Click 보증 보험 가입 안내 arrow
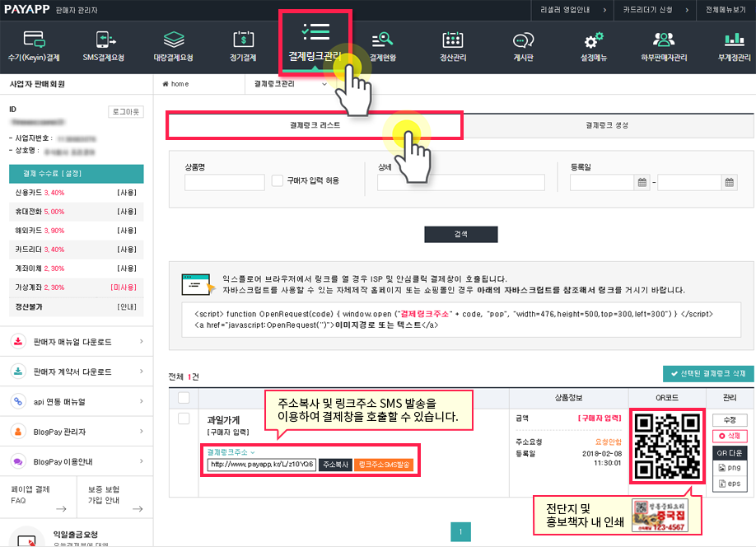Viewport: 756px width, 547px height. pyautogui.click(x=138, y=509)
